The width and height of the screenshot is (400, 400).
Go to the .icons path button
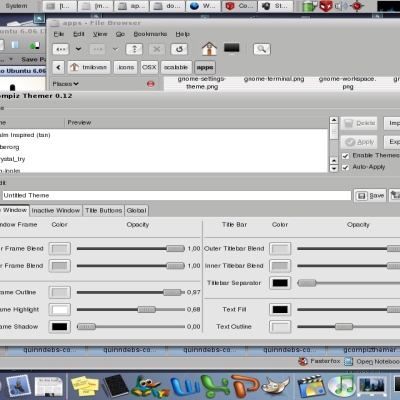[126, 67]
